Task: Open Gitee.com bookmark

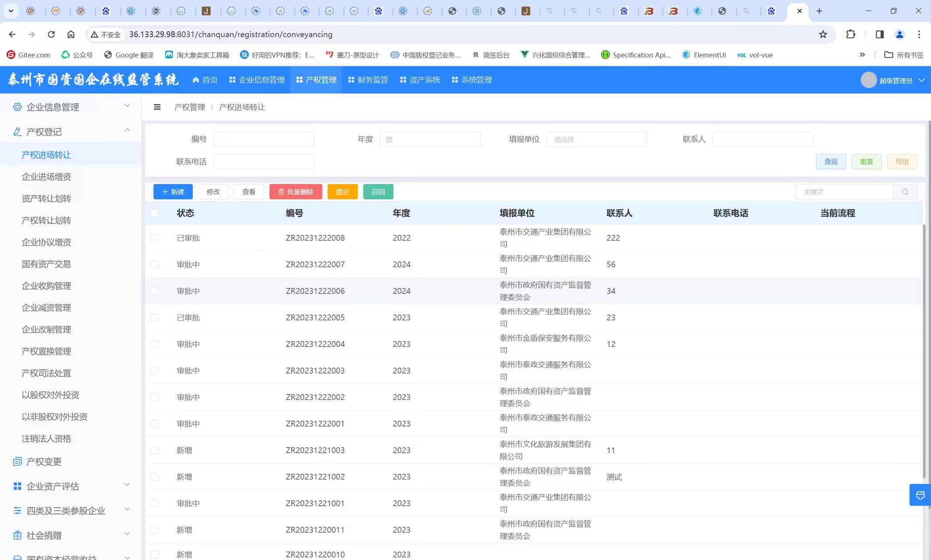Action: (x=28, y=55)
